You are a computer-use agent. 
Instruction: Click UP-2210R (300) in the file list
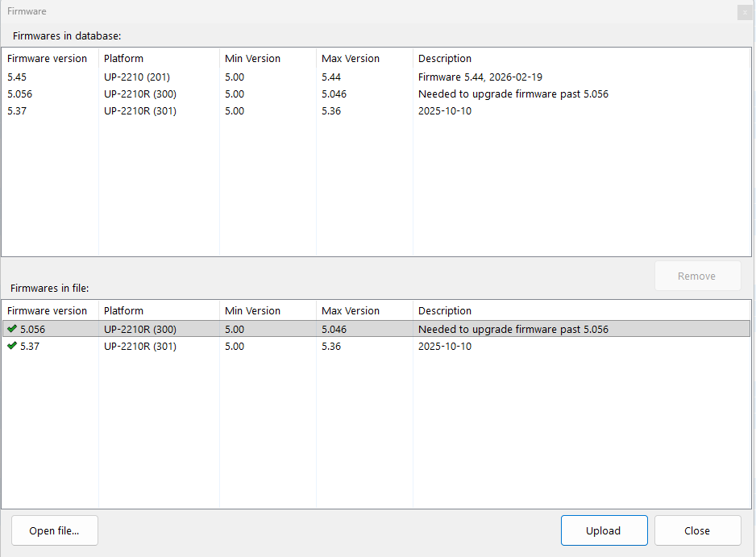click(x=140, y=330)
